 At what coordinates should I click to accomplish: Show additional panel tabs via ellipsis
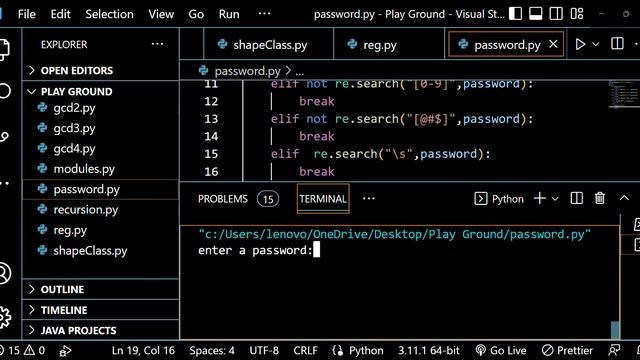pos(369,198)
